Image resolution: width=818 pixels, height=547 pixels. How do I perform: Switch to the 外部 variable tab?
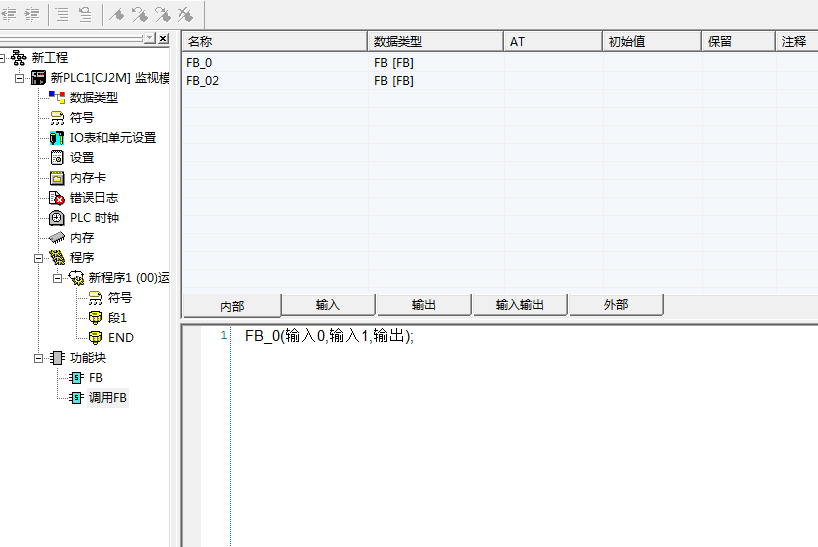[x=615, y=305]
